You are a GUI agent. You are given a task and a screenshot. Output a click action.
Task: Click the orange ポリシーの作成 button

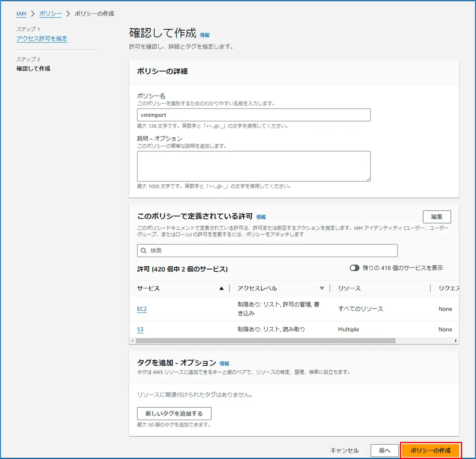tap(430, 450)
